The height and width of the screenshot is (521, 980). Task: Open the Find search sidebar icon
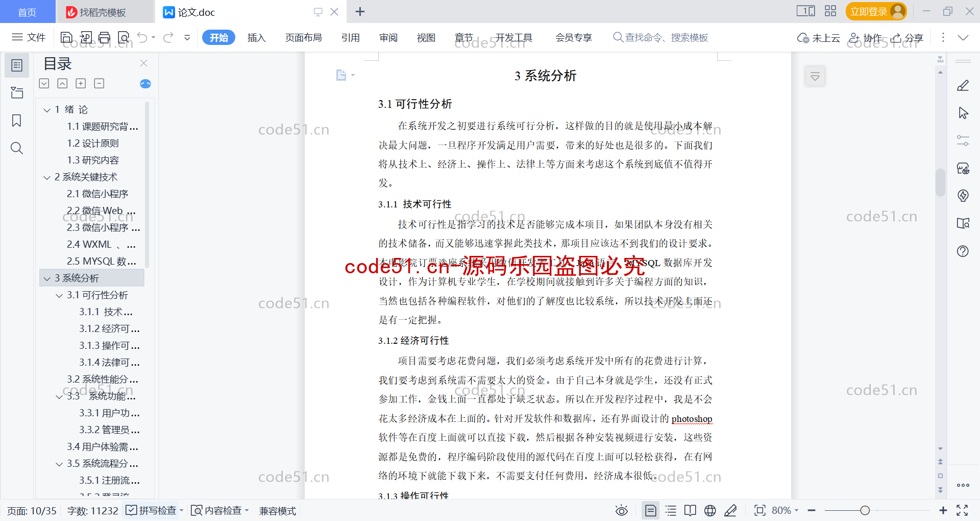17,148
